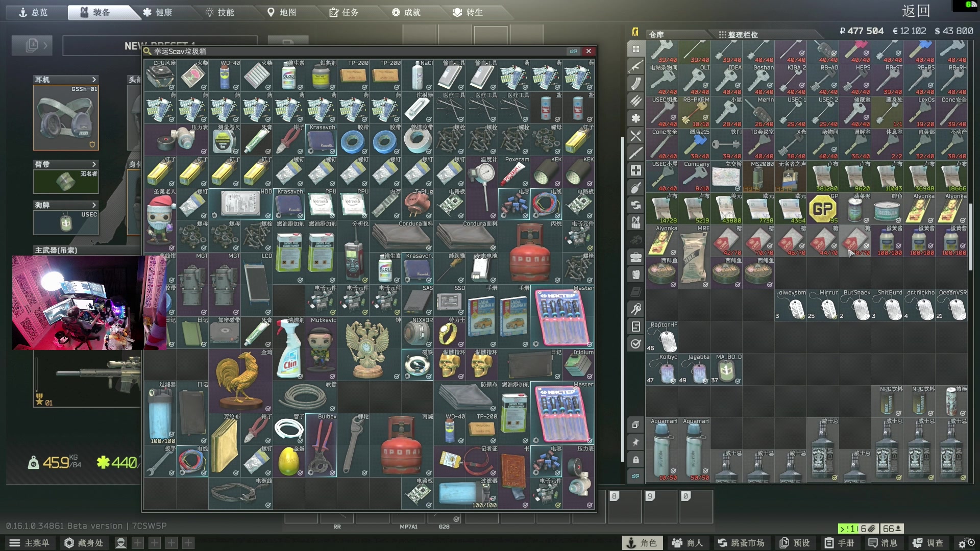
Task: Click the quick slot numbered 8
Action: click(x=624, y=507)
